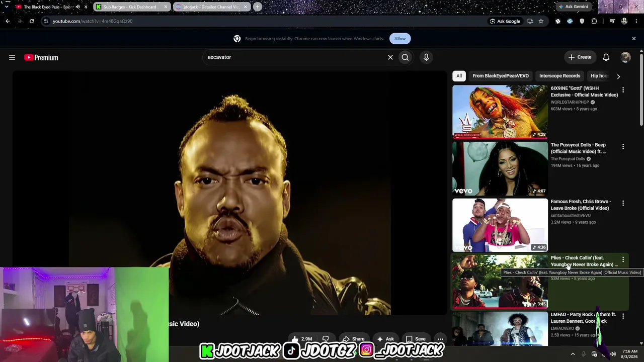Open Chrome three-dot menu
644x362 pixels.
pyautogui.click(x=636, y=21)
